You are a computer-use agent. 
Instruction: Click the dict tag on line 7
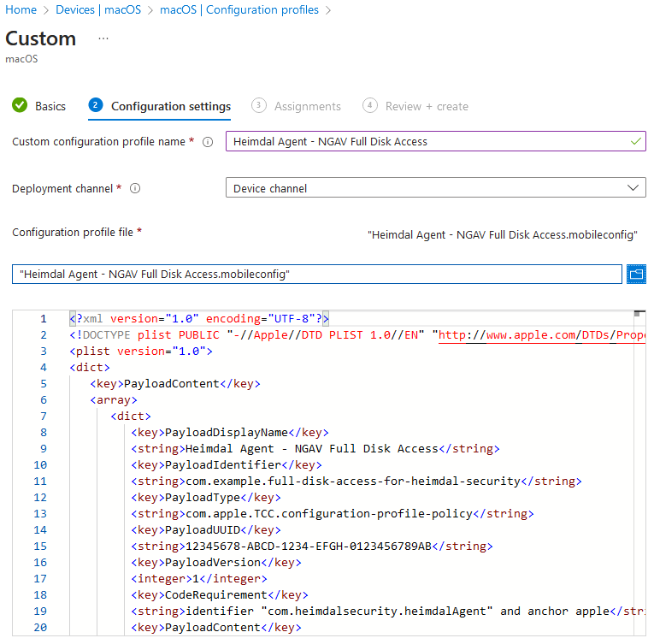pos(131,417)
